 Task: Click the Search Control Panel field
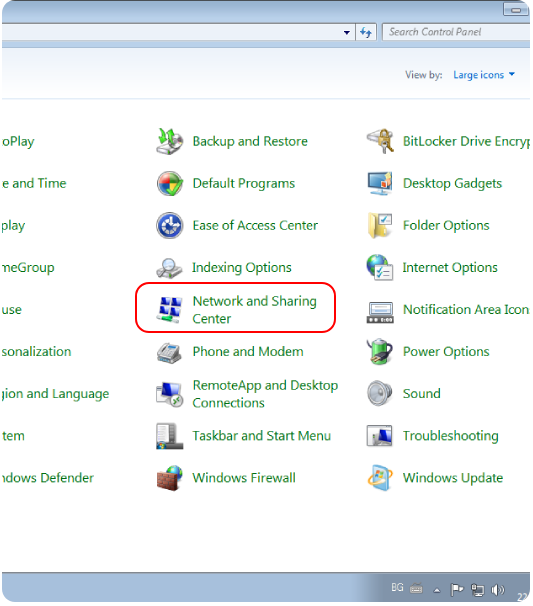457,32
